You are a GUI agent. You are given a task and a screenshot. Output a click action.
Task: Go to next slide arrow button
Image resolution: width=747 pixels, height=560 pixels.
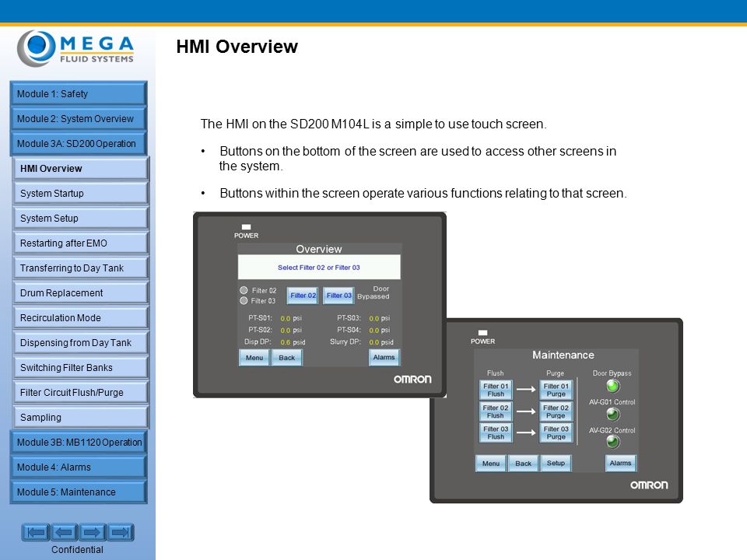[x=92, y=532]
